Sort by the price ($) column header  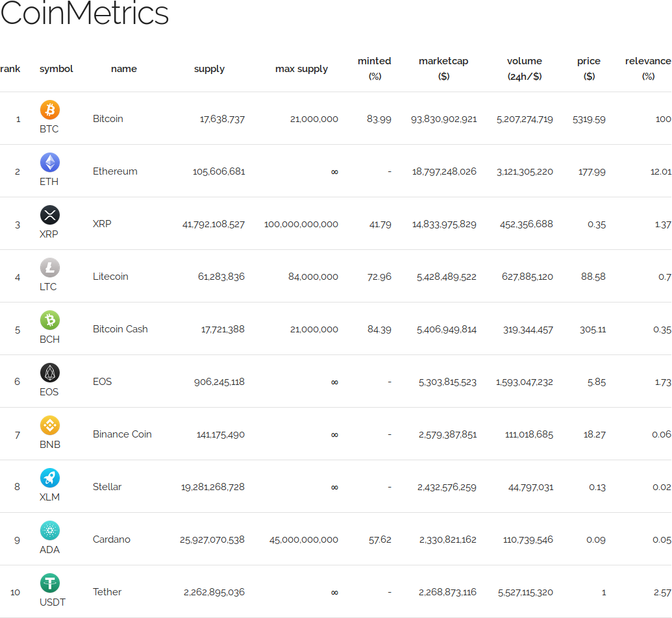click(x=589, y=69)
